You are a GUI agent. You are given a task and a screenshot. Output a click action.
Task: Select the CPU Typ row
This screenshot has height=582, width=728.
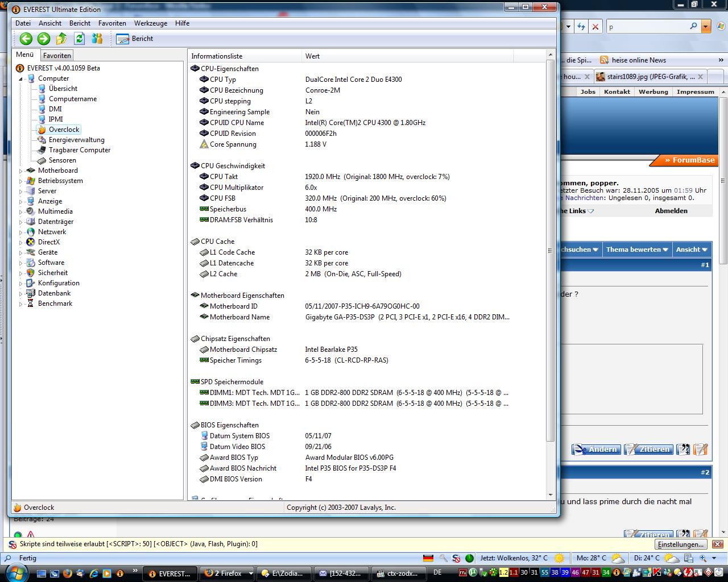click(x=366, y=80)
